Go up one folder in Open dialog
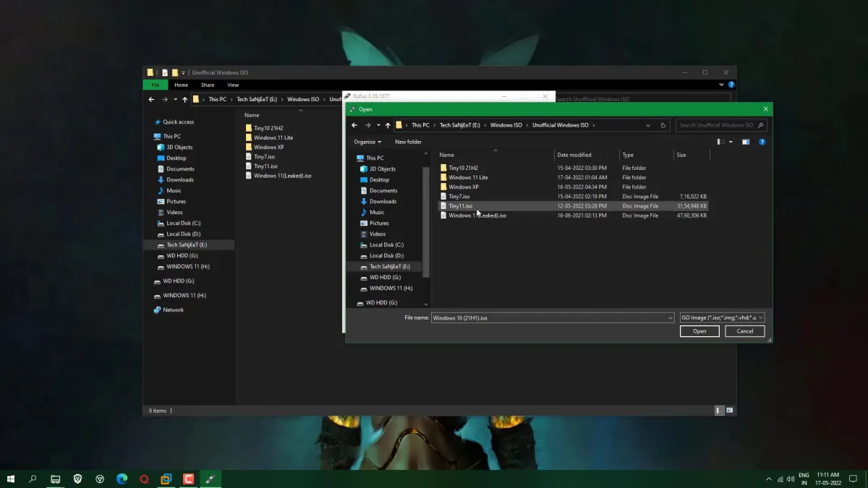Viewport: 868px width, 488px height. coord(388,125)
